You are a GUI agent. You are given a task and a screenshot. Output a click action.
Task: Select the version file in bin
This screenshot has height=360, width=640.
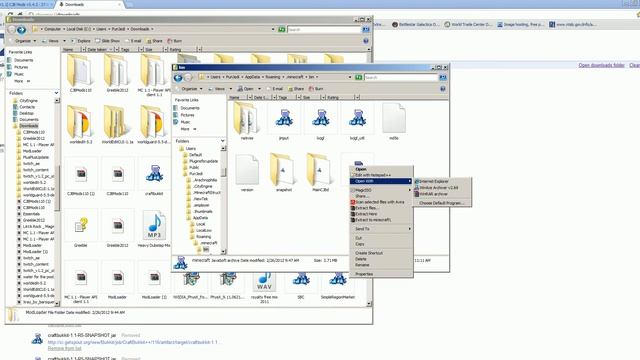coord(247,173)
